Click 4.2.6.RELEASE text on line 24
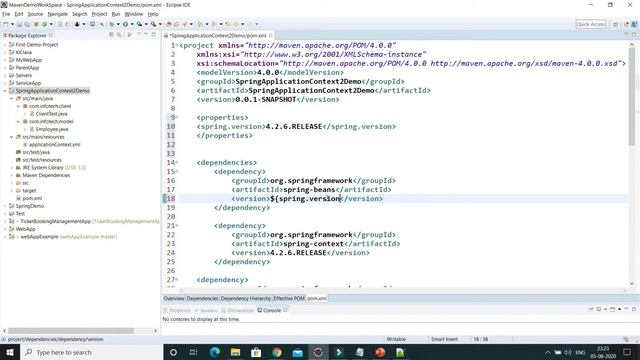The height and width of the screenshot is (360, 640). pos(298,253)
